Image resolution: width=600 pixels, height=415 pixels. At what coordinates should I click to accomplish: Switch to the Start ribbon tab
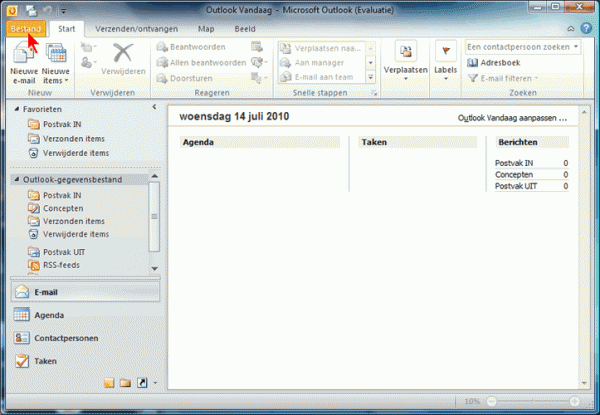coord(67,29)
